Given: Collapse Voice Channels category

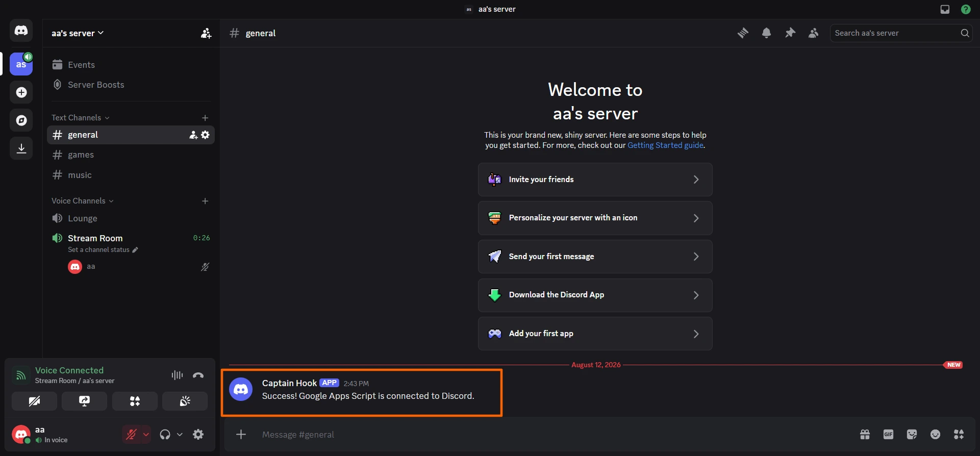Looking at the screenshot, I should tap(82, 201).
